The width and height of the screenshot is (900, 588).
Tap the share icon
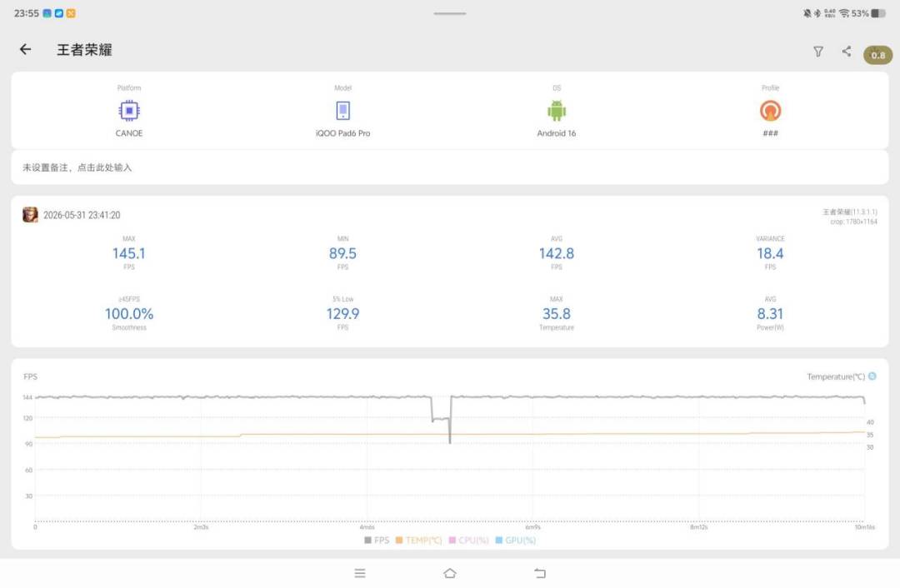847,51
